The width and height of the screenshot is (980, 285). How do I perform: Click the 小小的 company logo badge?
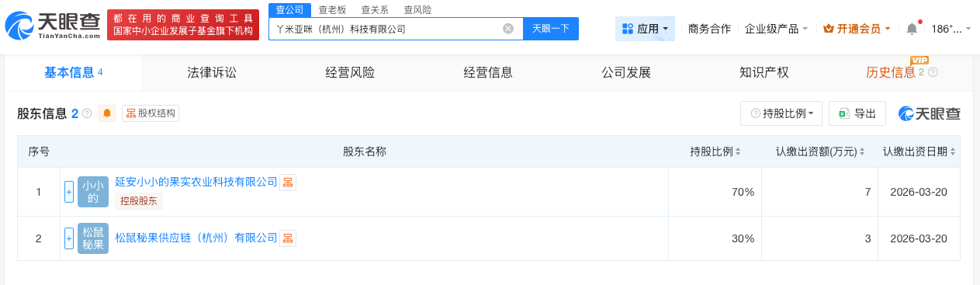(x=93, y=192)
